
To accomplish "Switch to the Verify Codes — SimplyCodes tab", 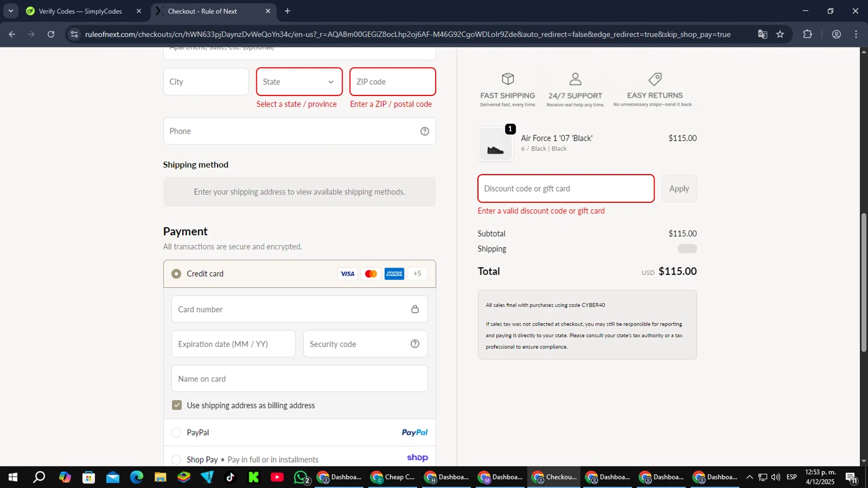I will point(80,11).
